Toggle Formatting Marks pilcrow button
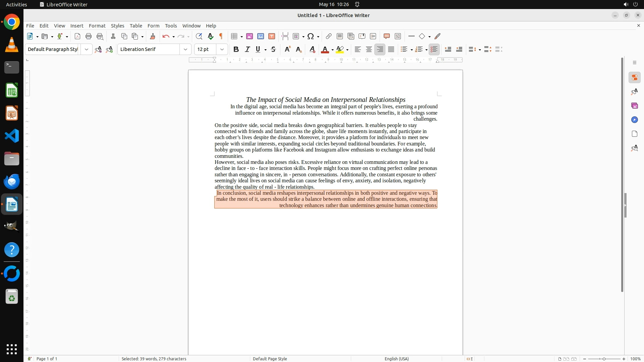Screen dimensions: 644x362 (x=221, y=36)
